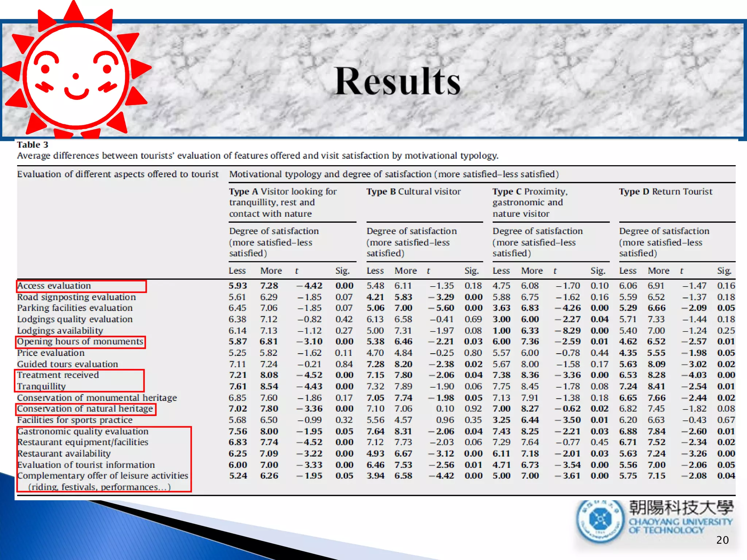Viewport: 747px width, 560px height.
Task: Select the Opening hours of monuments label
Action: tap(80, 342)
